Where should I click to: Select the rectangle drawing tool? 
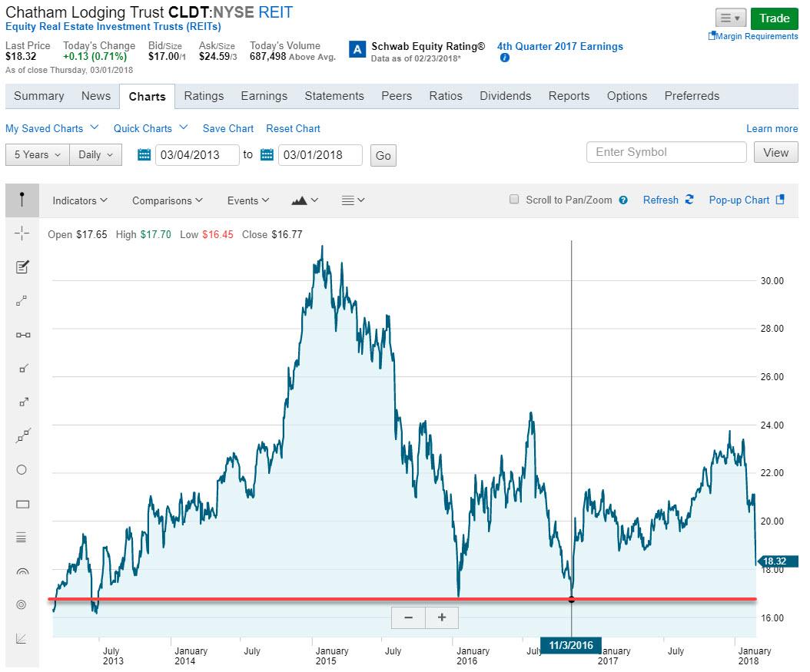[23, 505]
